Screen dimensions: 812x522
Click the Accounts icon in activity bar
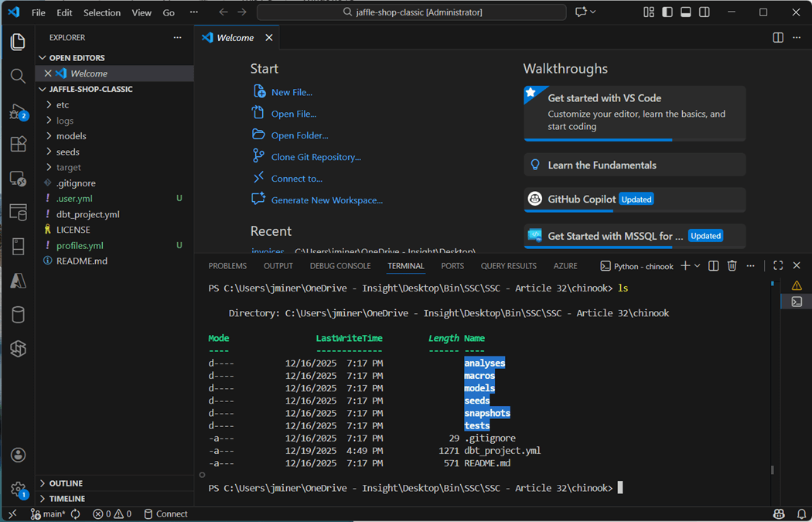18,455
